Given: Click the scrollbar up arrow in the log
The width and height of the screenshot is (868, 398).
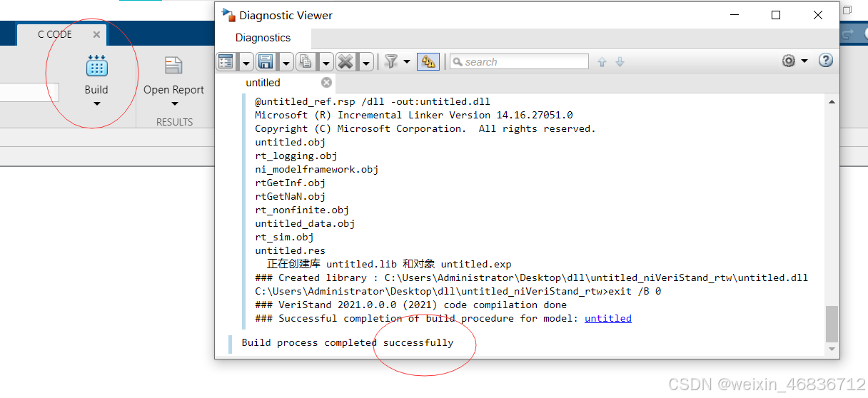Looking at the screenshot, I should point(832,102).
